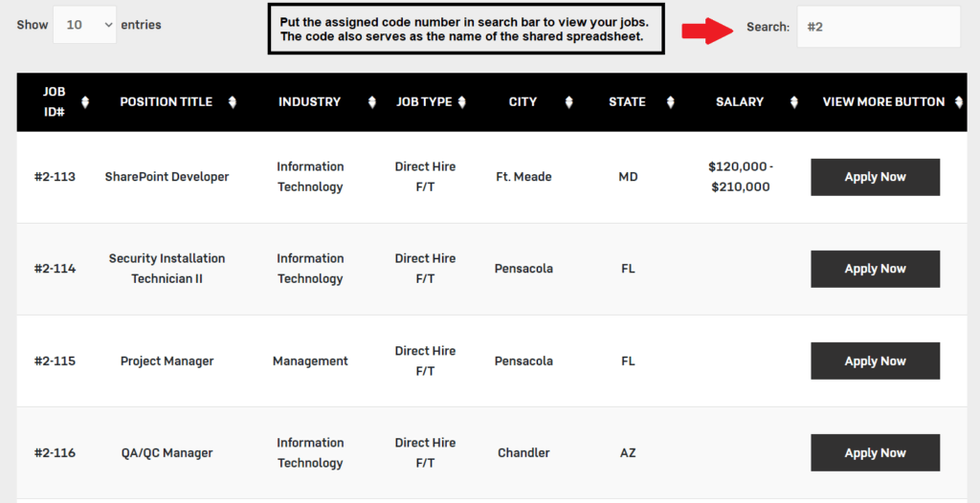Click job ID #2-116 cell

55,452
